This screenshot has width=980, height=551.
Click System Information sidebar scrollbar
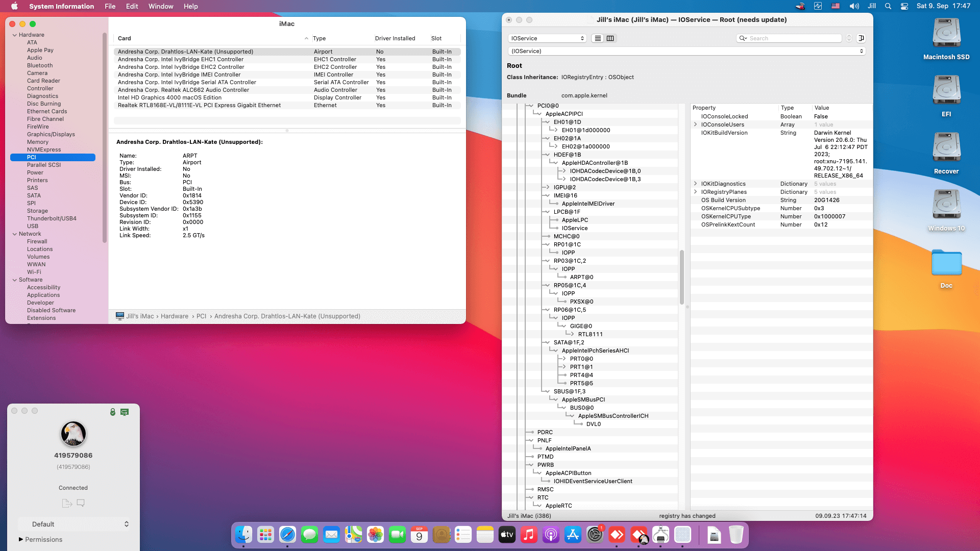(105, 138)
